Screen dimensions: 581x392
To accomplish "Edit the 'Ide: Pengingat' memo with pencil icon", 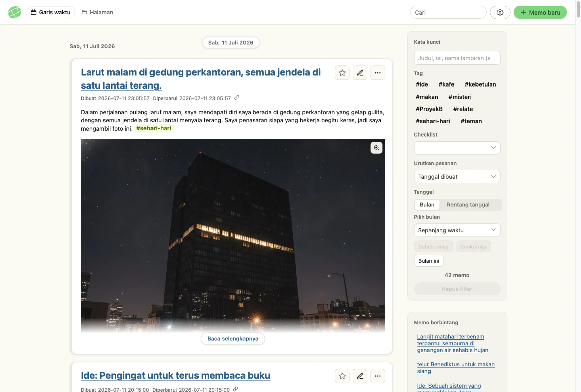I will click(360, 376).
